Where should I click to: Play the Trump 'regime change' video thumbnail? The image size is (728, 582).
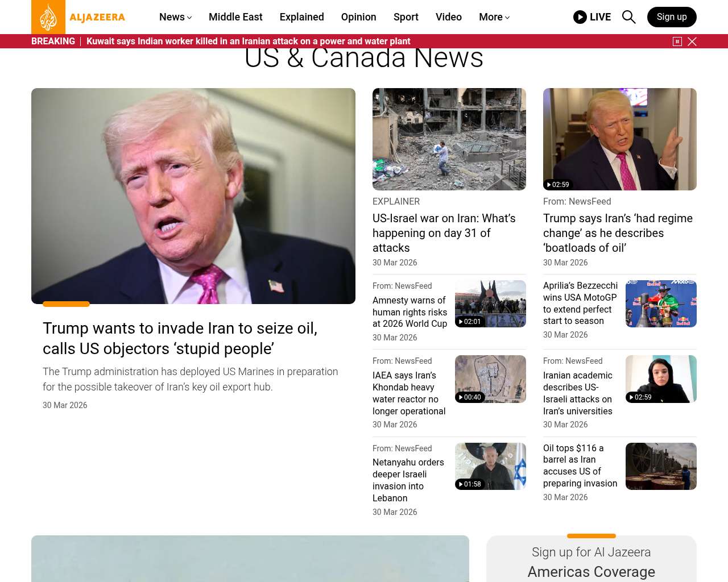pos(620,139)
